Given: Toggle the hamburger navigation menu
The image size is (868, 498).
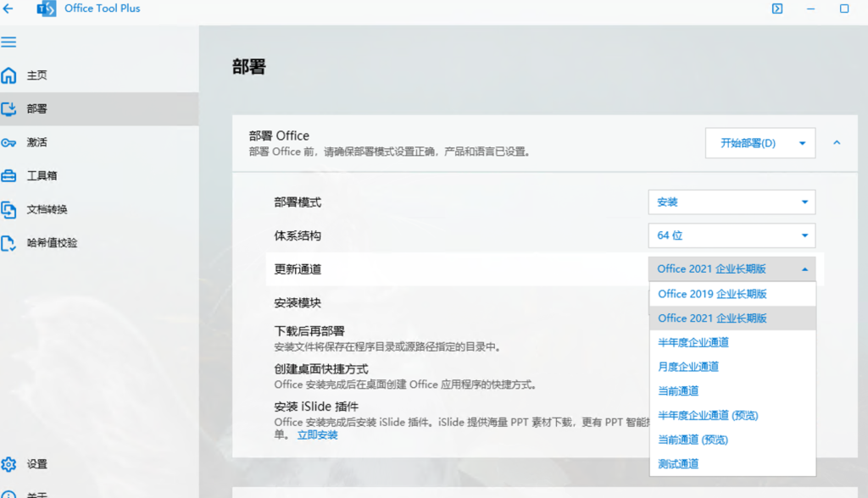Looking at the screenshot, I should coord(8,41).
